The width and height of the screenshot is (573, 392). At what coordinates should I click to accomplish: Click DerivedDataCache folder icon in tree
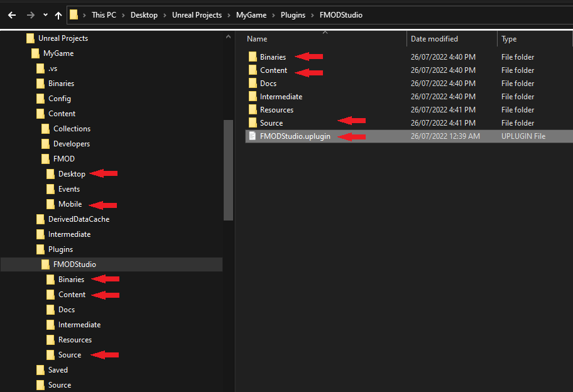[40, 219]
